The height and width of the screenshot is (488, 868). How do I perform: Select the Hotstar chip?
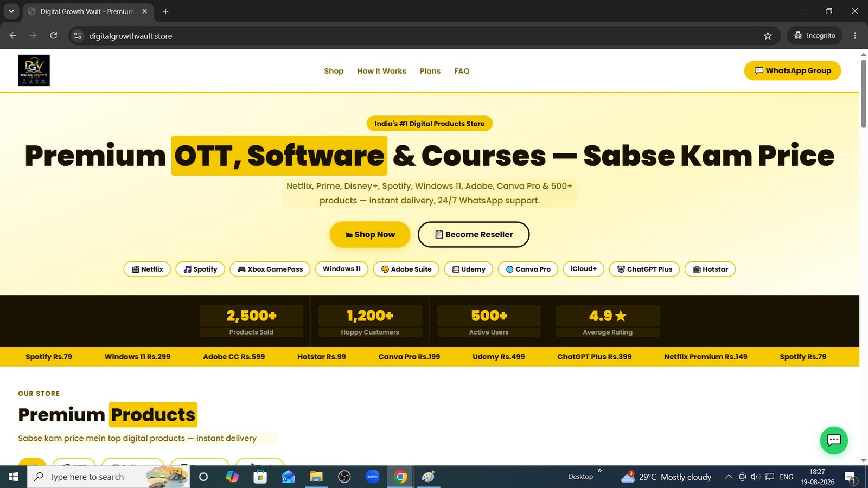[710, 269]
